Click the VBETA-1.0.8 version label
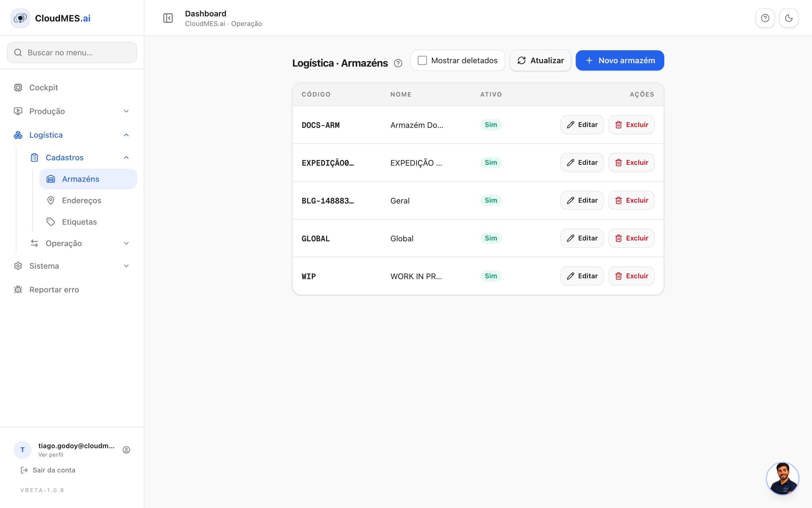The width and height of the screenshot is (812, 508). (42, 490)
